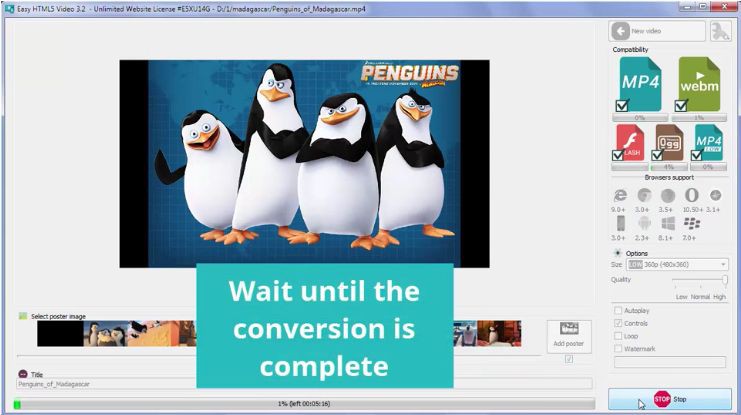The height and width of the screenshot is (415, 741).
Task: Click the Options gear icon
Action: tap(617, 253)
